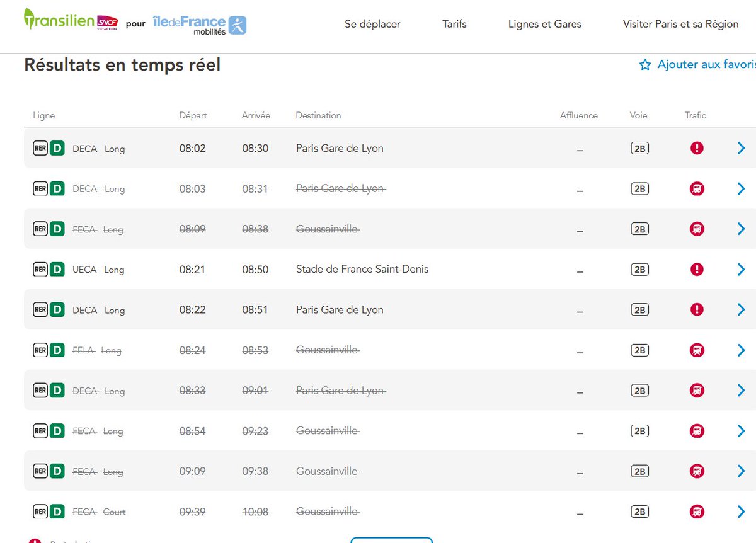This screenshot has height=543, width=756.
Task: Expand details for the 08:03 cancelled train
Action: pos(741,189)
